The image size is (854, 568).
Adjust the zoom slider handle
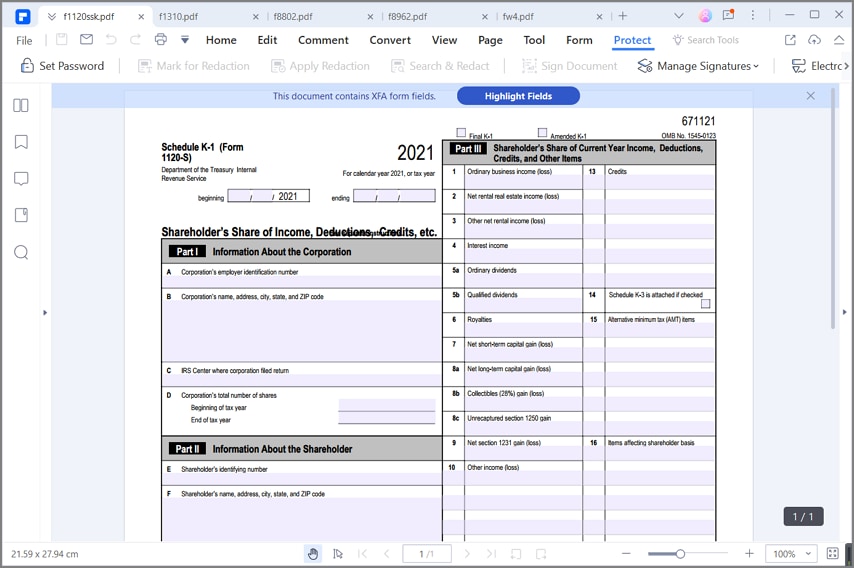coord(680,554)
